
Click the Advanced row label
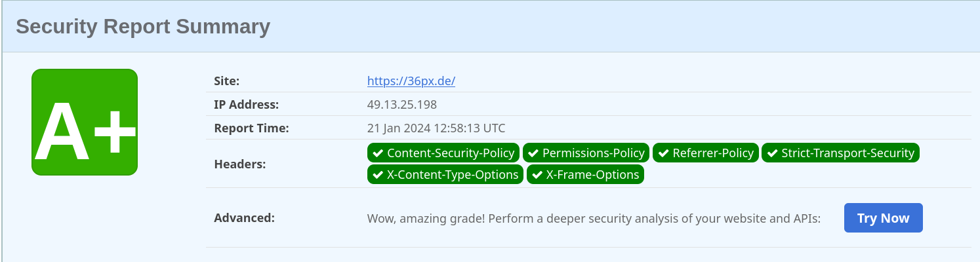point(244,217)
